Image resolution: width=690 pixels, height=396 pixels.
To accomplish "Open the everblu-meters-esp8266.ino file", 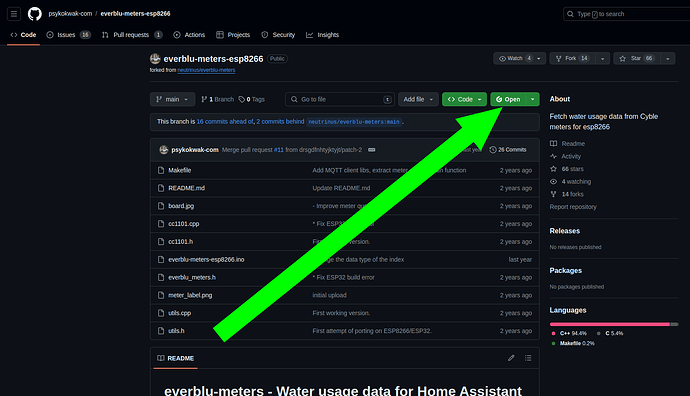I will point(206,260).
